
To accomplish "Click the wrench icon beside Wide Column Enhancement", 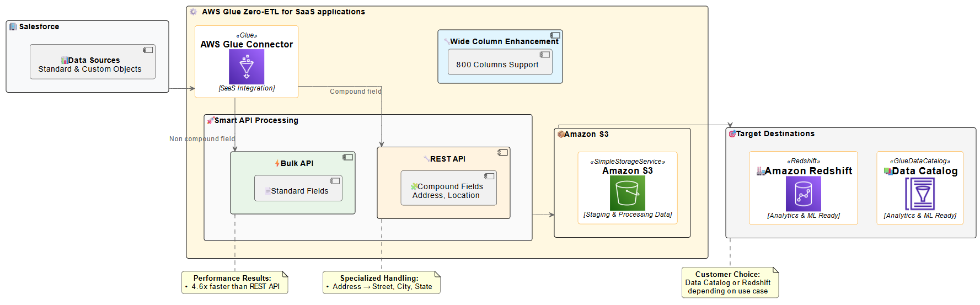I will (x=447, y=41).
